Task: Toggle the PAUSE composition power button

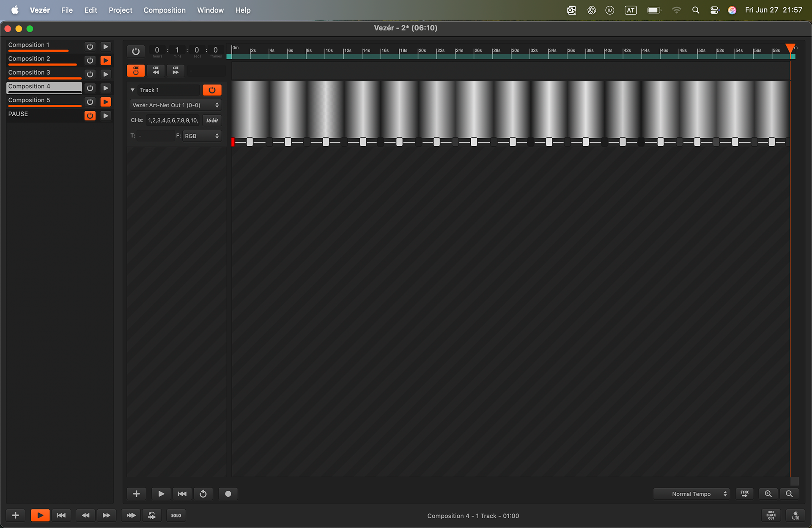Action: coord(90,115)
